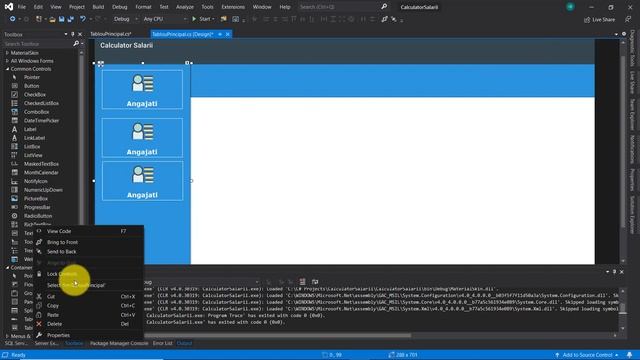The width and height of the screenshot is (640, 360).
Task: Open the Extensions menu
Action: [233, 7]
